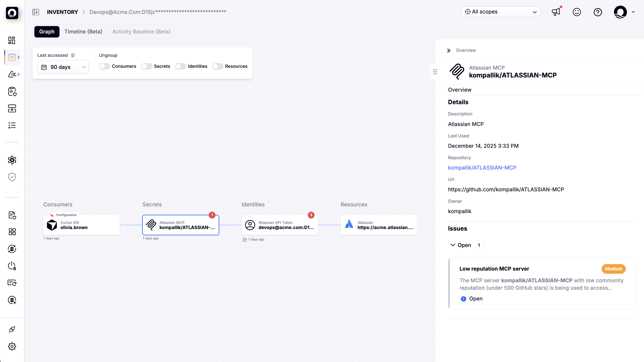This screenshot has width=644, height=362.
Task: Turn on the Resources ungroup toggle
Action: (x=217, y=66)
